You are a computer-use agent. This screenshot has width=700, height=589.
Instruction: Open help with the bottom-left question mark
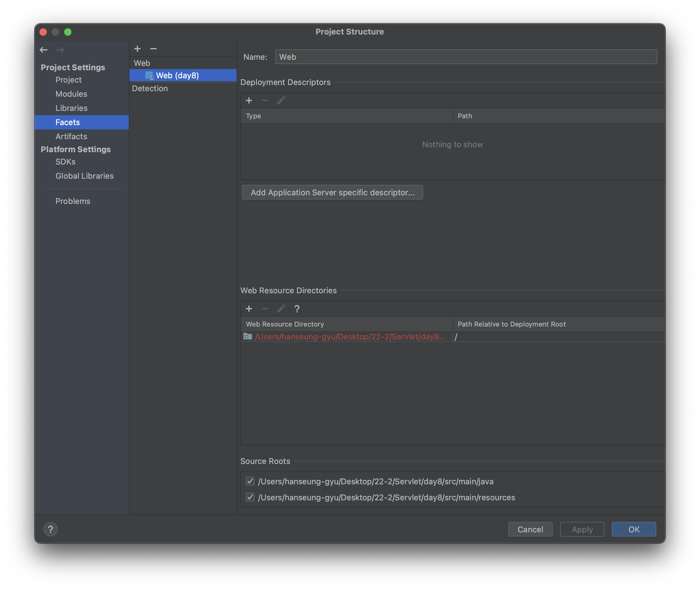[x=51, y=529]
